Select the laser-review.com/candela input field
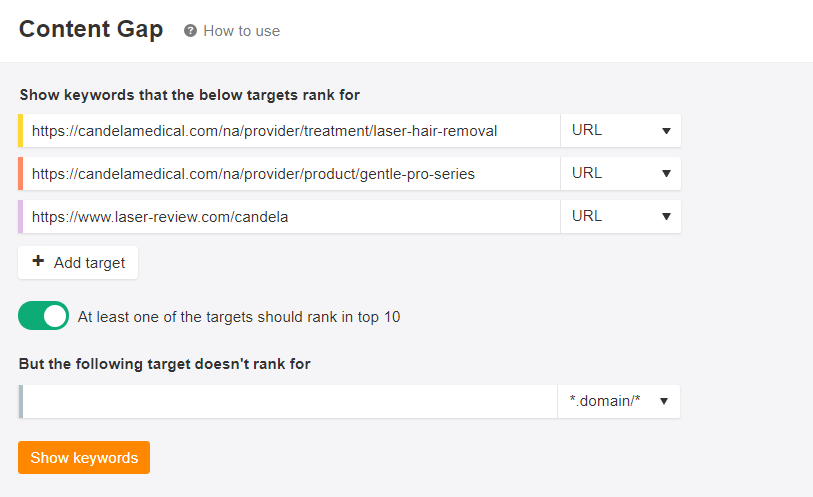 (x=290, y=216)
